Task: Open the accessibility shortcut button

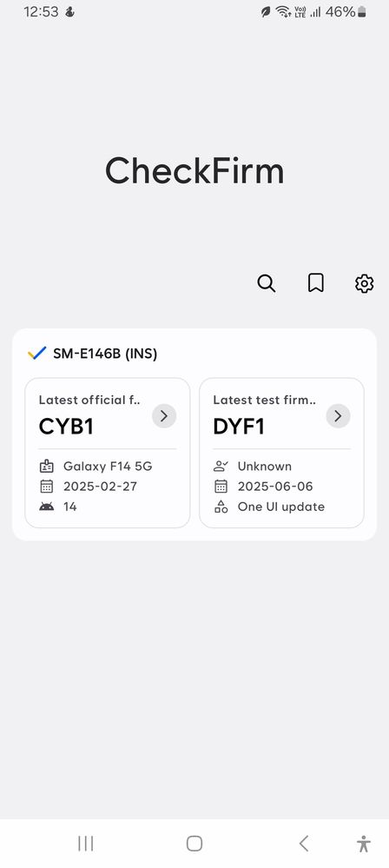Action: click(364, 844)
